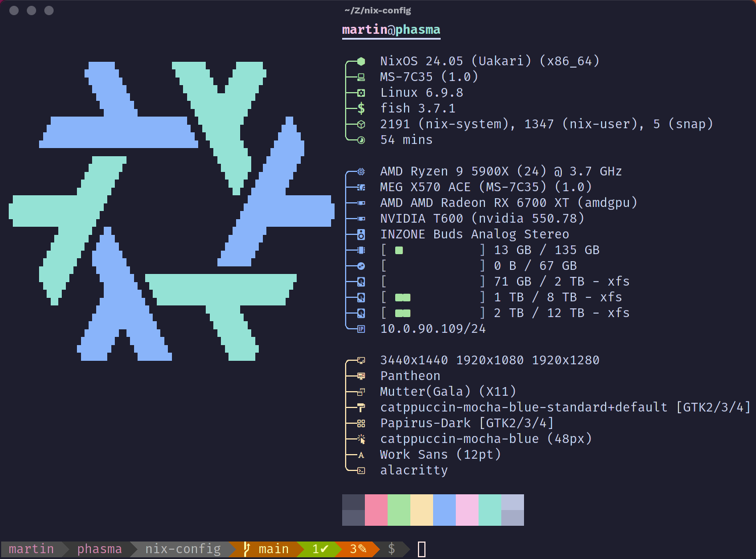Click the green color swatch in the palette
The height and width of the screenshot is (559, 756).
pos(399,510)
